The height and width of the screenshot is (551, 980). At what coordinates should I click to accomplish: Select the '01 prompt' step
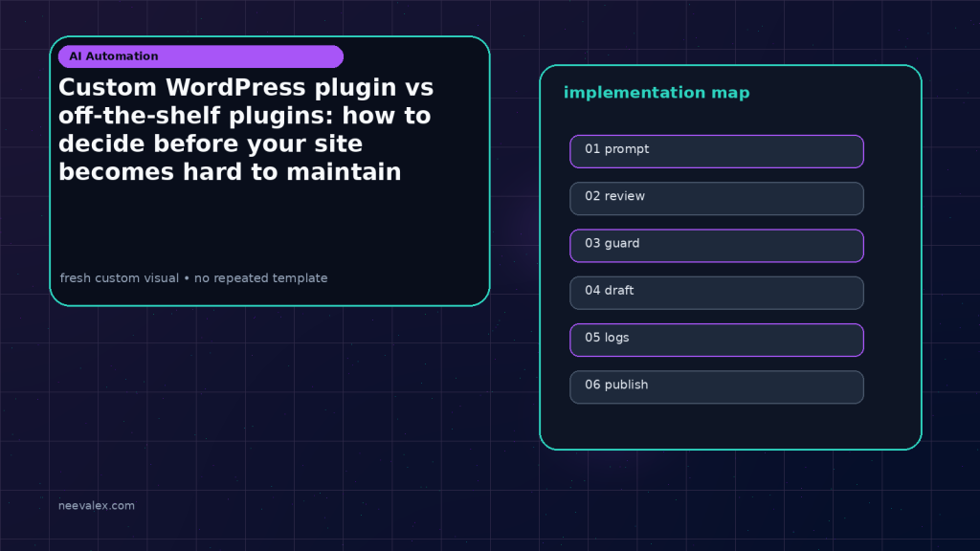[x=717, y=151]
